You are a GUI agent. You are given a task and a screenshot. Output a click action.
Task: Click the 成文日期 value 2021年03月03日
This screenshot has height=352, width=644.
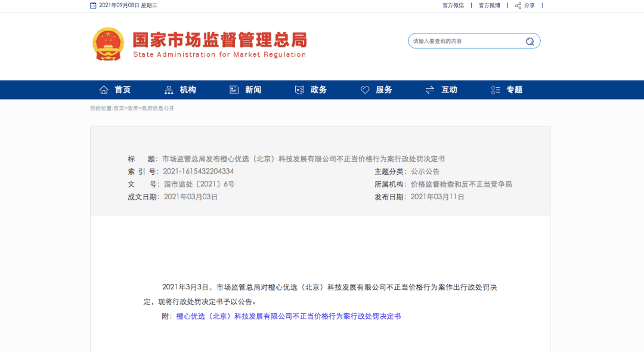191,197
